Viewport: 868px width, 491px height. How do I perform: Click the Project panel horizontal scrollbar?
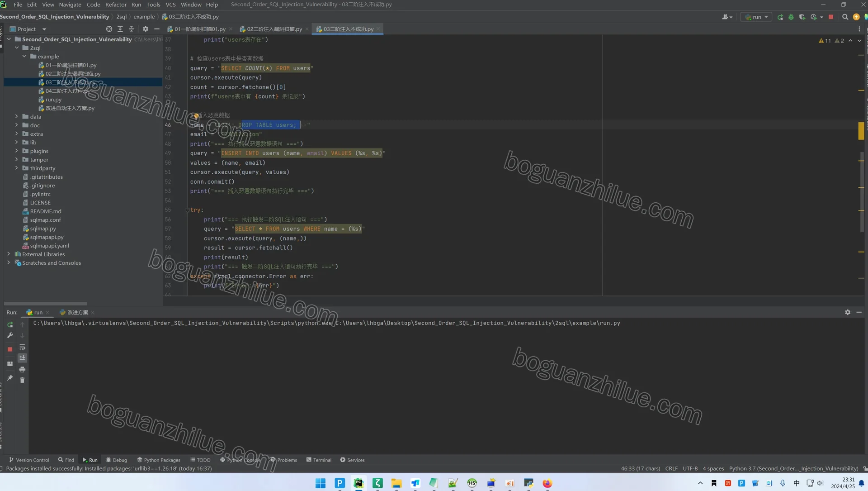click(45, 304)
